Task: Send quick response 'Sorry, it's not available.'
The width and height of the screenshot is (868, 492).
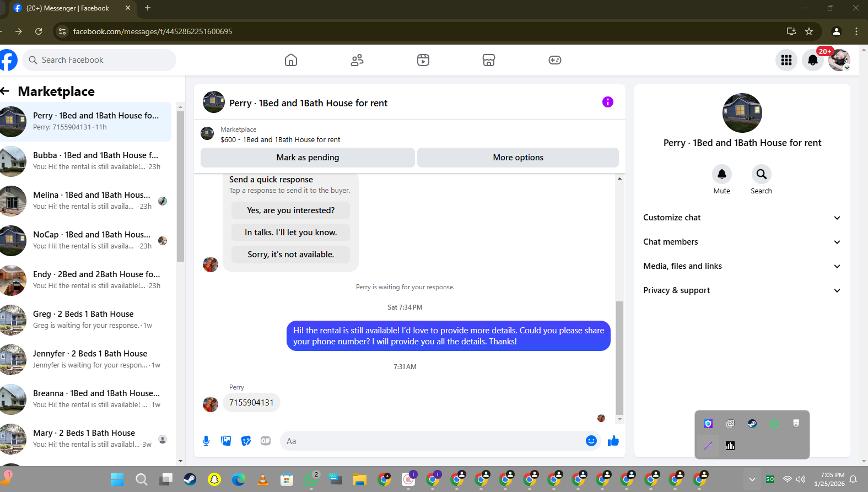Action: 290,255
